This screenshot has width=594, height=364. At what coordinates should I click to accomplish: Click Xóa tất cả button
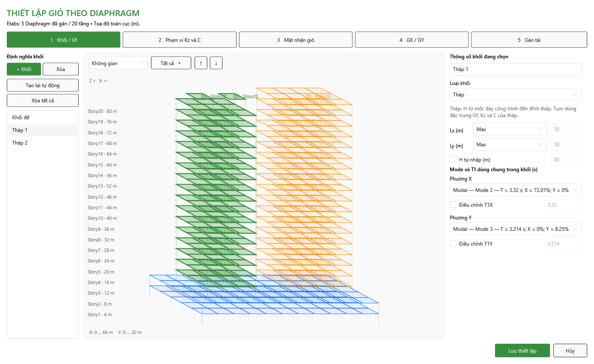[x=43, y=100]
